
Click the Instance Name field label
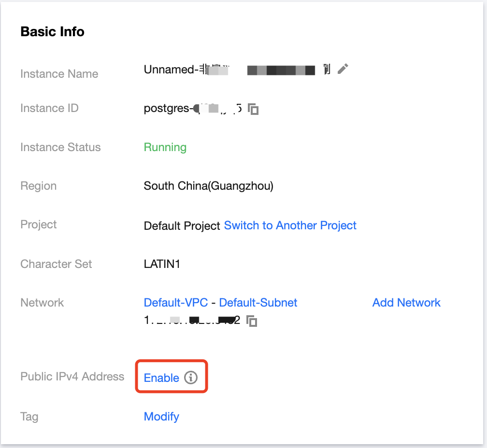[59, 74]
